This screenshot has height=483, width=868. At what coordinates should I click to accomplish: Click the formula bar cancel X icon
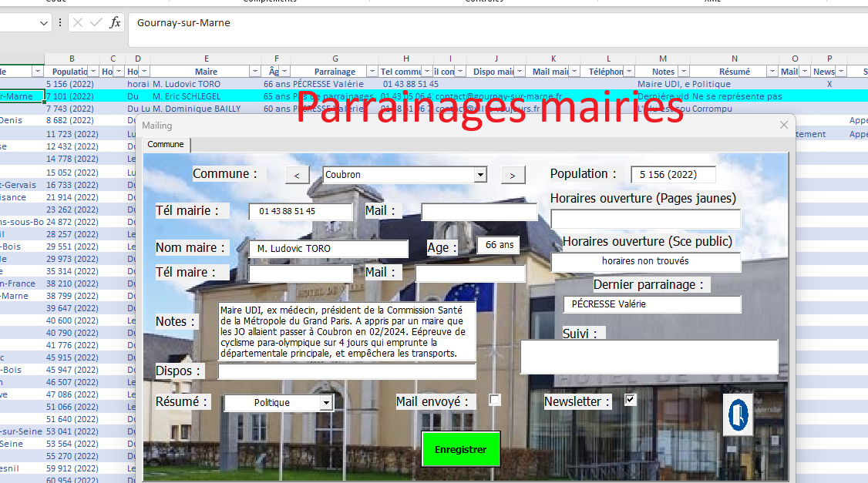point(78,22)
